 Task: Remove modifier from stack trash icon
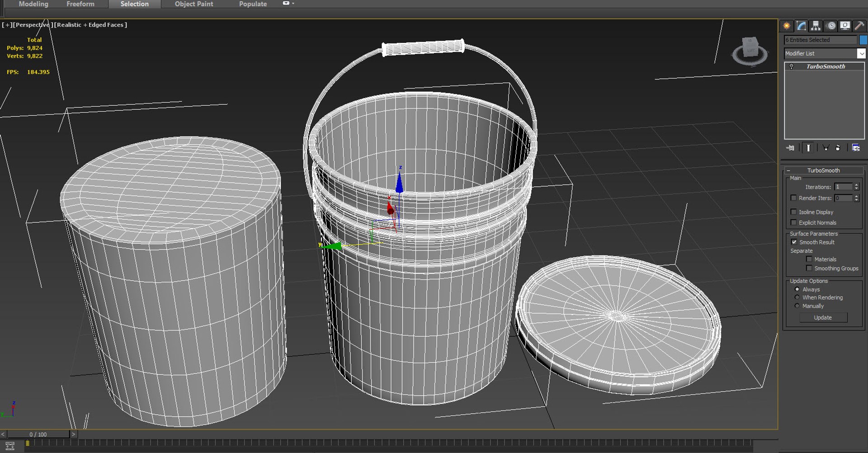click(x=838, y=148)
